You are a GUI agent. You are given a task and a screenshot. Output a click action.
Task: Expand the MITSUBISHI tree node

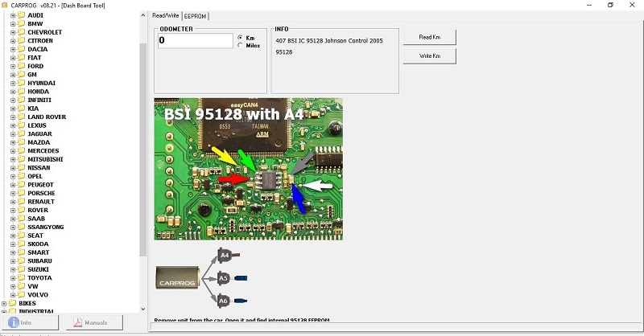(13, 160)
